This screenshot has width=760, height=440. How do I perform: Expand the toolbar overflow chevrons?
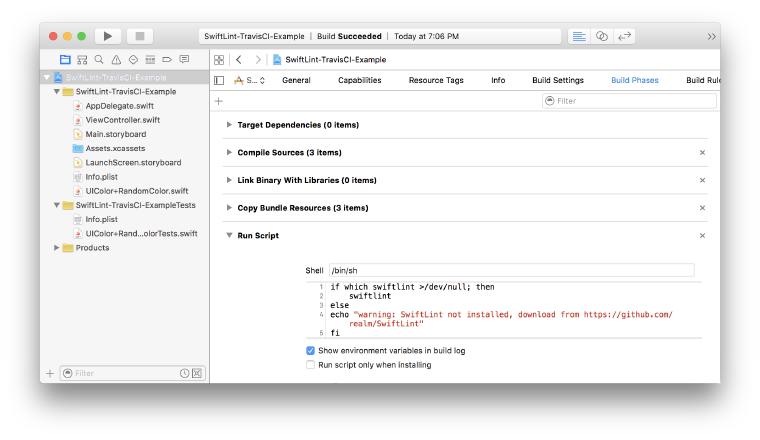coord(711,37)
